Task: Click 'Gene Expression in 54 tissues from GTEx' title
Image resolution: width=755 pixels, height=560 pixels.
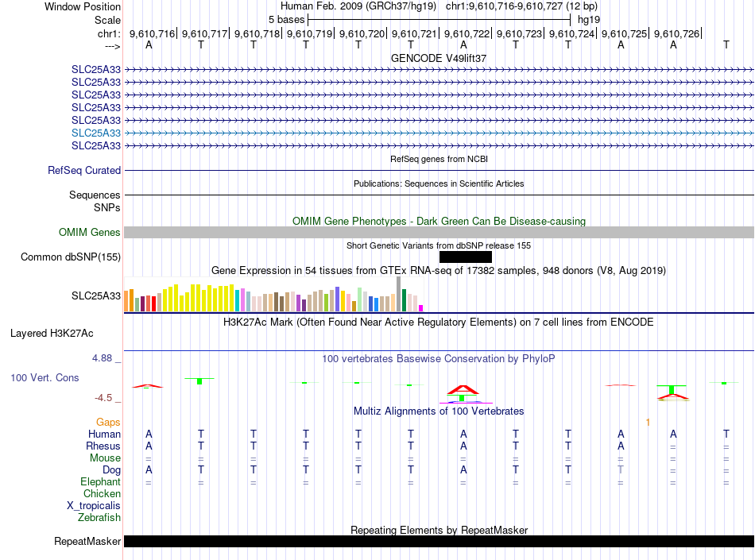Action: point(439,270)
